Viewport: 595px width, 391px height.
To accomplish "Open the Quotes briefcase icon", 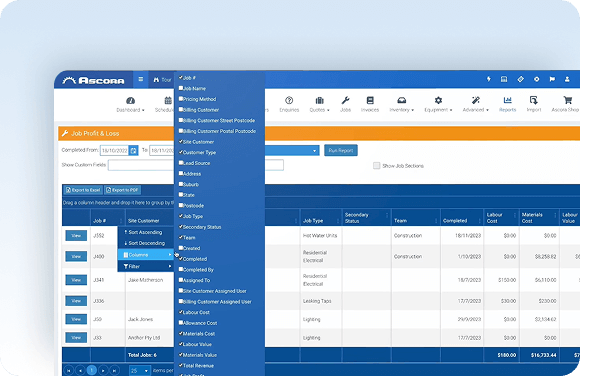I will (320, 100).
